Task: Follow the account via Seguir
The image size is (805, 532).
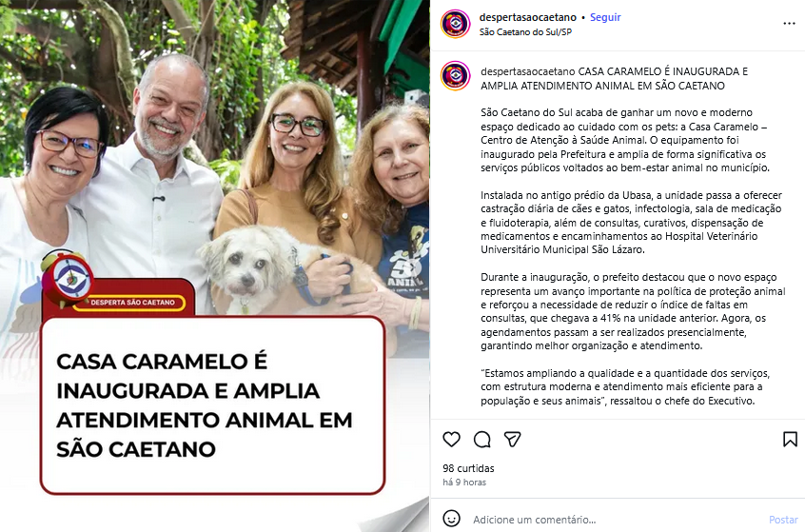Action: [605, 17]
